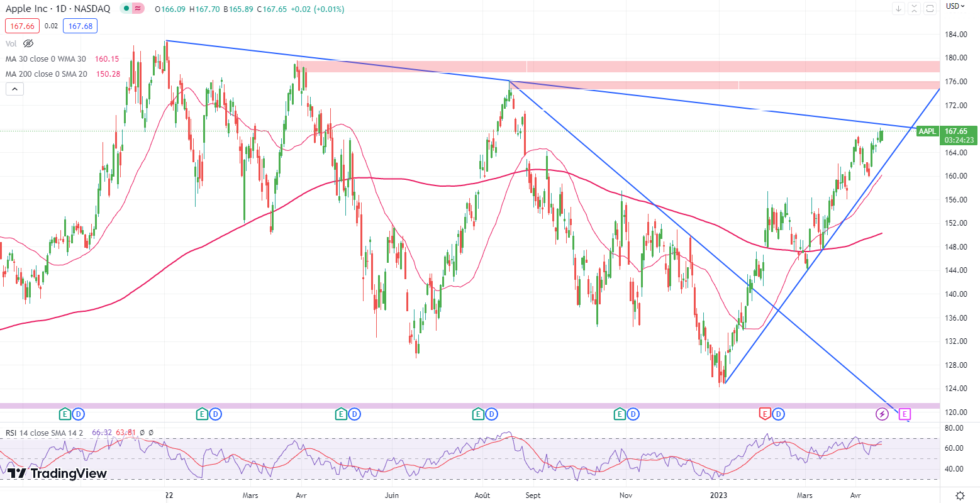Select the purple support zone near 121

coord(469,406)
